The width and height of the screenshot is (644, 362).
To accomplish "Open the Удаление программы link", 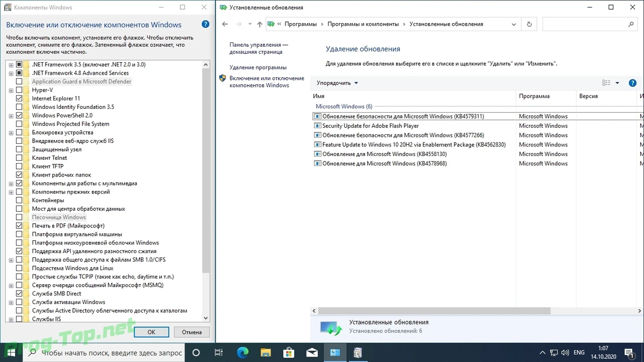I will pos(258,68).
